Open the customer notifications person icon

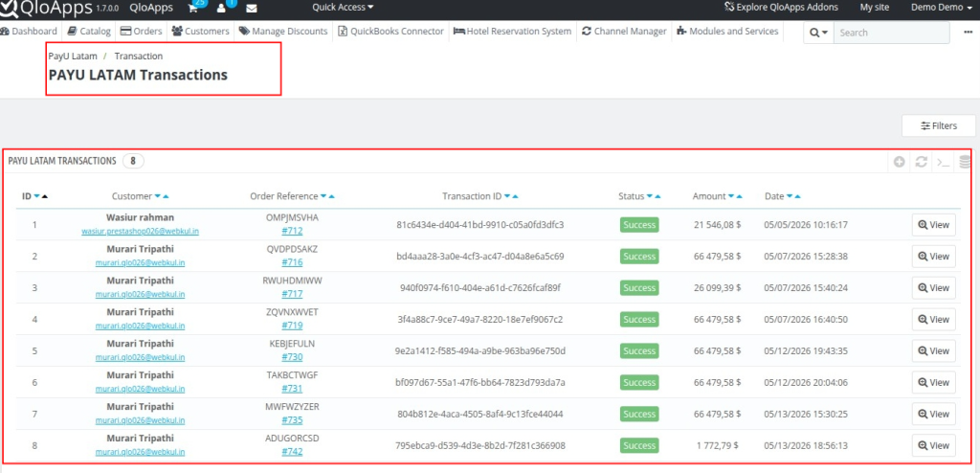[222, 8]
